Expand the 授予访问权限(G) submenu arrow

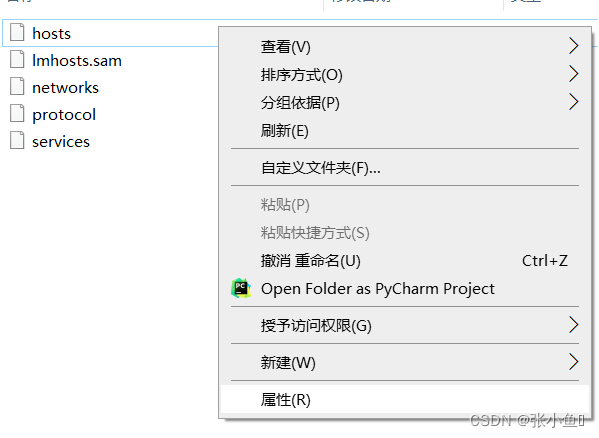[x=573, y=325]
